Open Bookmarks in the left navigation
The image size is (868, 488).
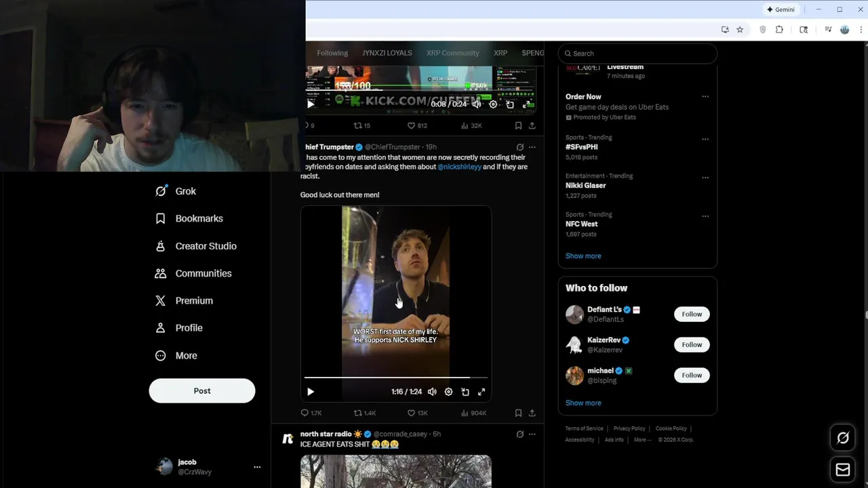[189, 218]
